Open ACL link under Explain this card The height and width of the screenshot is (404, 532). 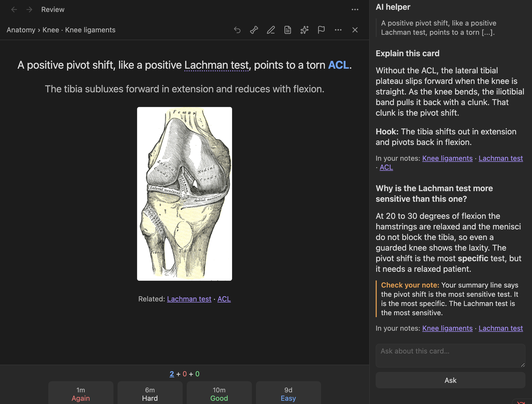[x=386, y=167]
